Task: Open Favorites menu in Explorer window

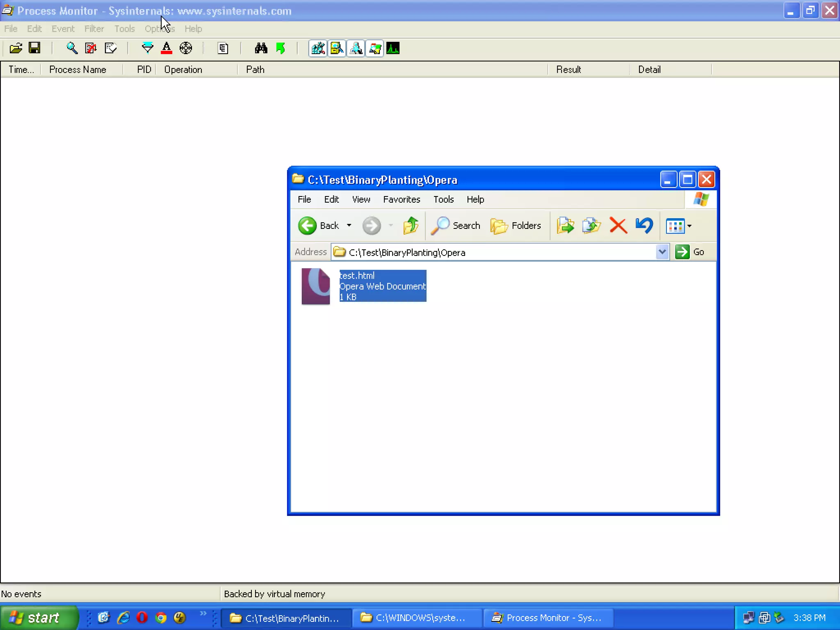Action: (x=401, y=199)
